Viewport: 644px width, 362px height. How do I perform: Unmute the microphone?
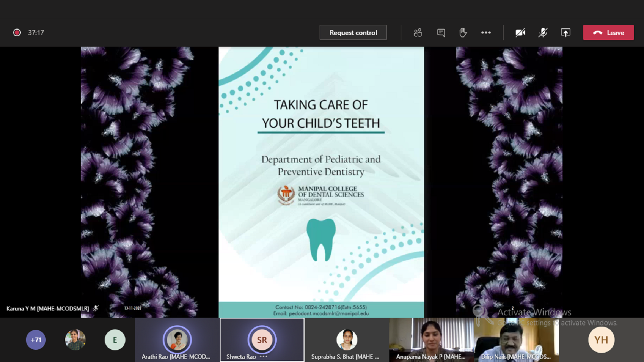tap(543, 33)
